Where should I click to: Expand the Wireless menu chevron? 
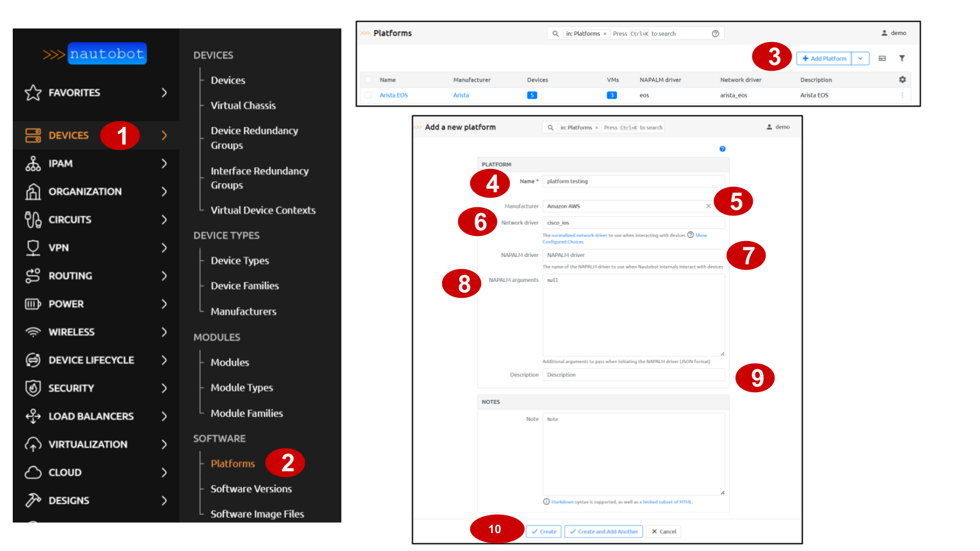[x=164, y=332]
